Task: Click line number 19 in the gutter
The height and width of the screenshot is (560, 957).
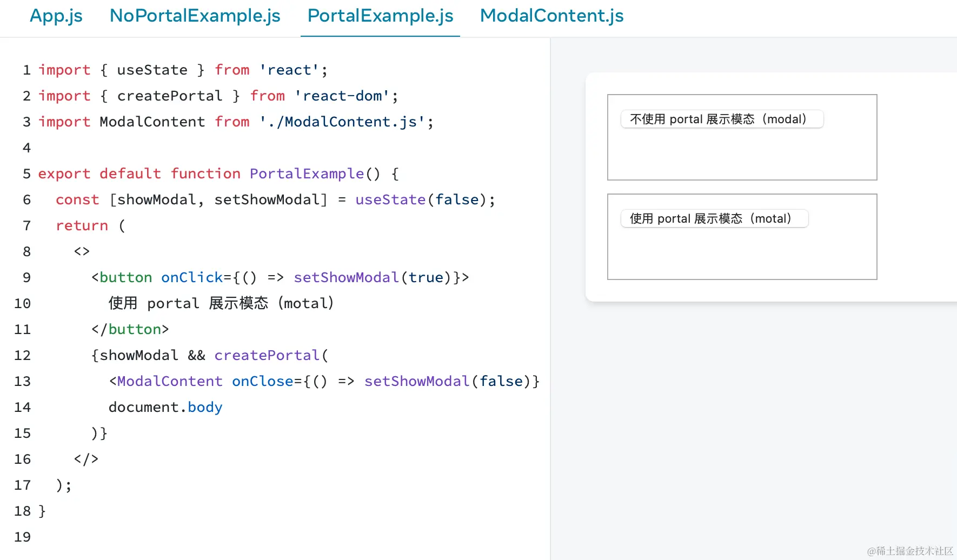Action: (22, 537)
